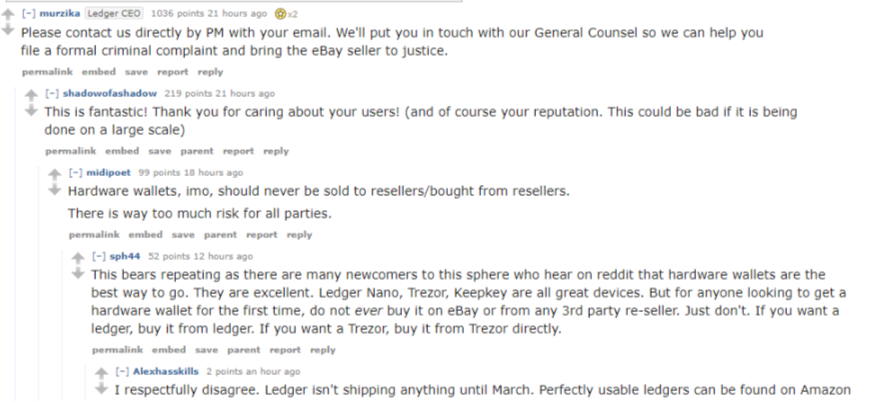The width and height of the screenshot is (875, 401).
Task: Collapse sph44's comment with [–]
Action: coord(98,256)
